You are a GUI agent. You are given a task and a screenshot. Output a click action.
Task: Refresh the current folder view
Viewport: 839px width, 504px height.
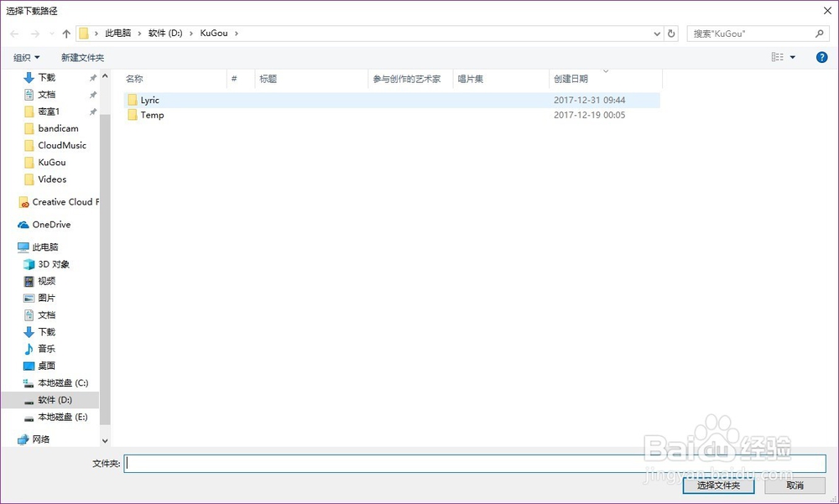pyautogui.click(x=671, y=34)
